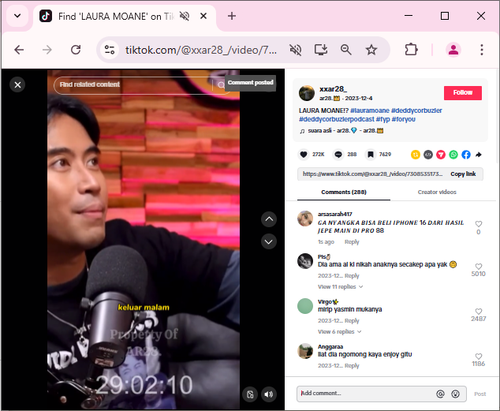500x411 pixels.
Task: Switch to Comments (288) tab
Action: point(344,192)
